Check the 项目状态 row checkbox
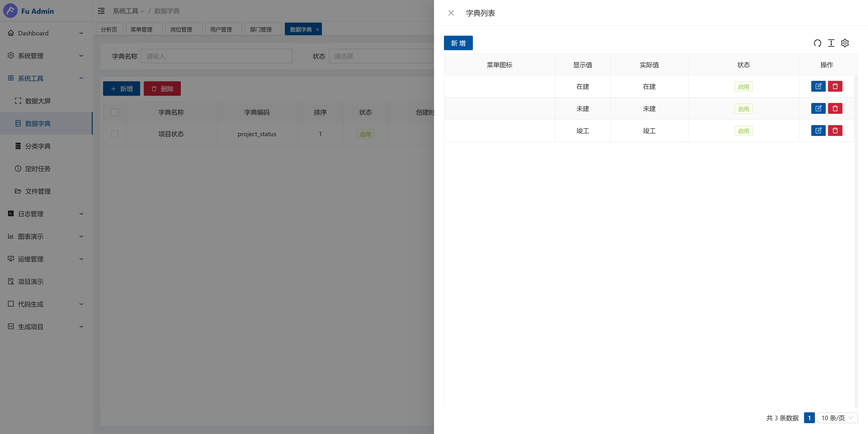The image size is (868, 434). coord(115,134)
